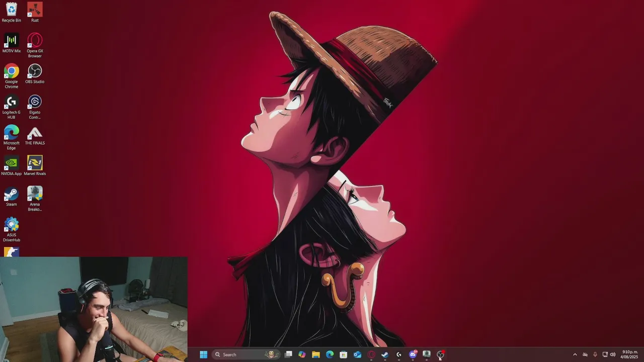Viewport: 644px width, 362px height.
Task: Click the microphone tray icon
Action: point(595,354)
